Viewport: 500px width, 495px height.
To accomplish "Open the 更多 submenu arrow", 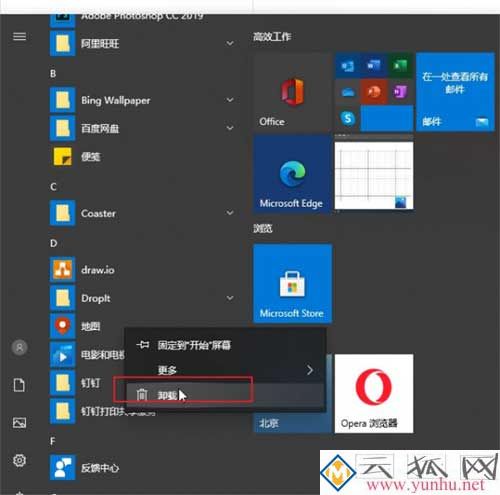I will coord(310,370).
